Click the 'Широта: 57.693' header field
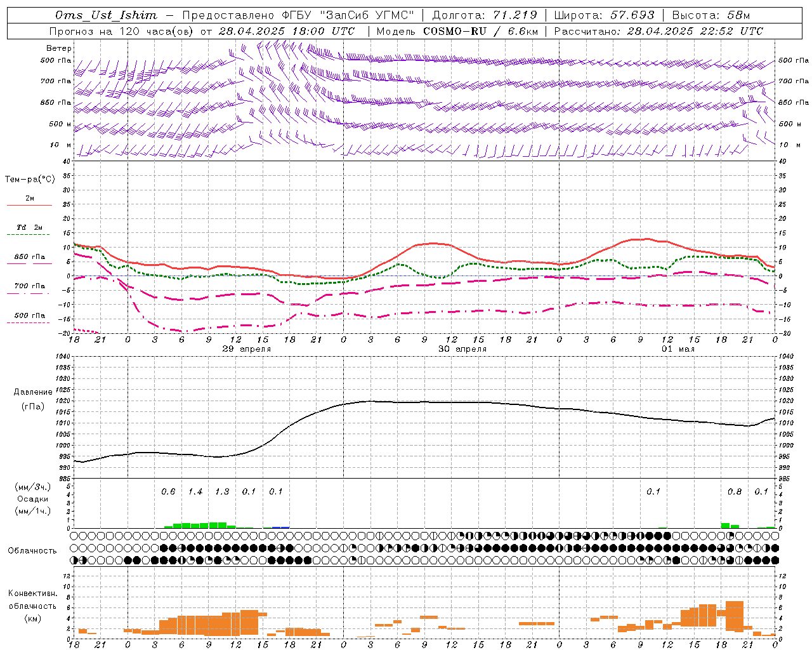This screenshot has height=650, width=812. [x=604, y=15]
